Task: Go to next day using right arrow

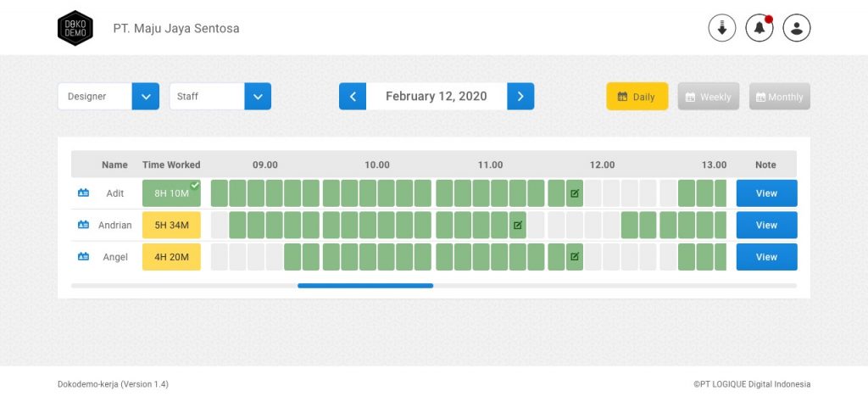Action: pyautogui.click(x=520, y=97)
